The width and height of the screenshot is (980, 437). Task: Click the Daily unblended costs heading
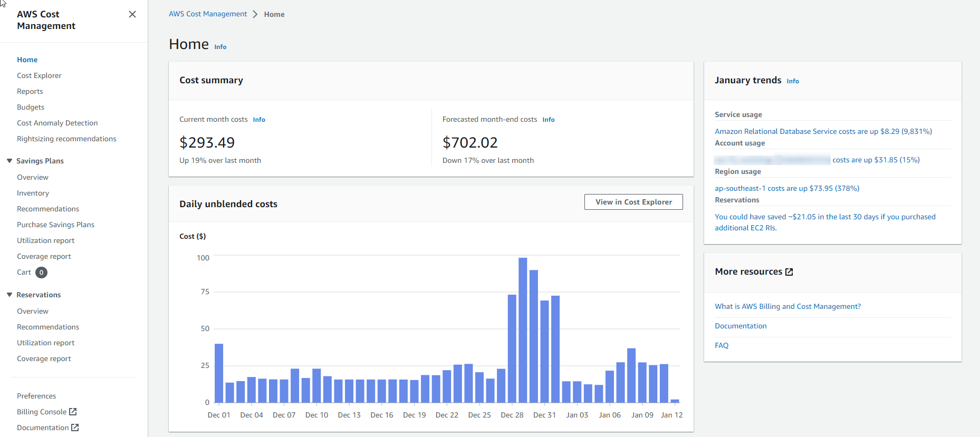(228, 204)
